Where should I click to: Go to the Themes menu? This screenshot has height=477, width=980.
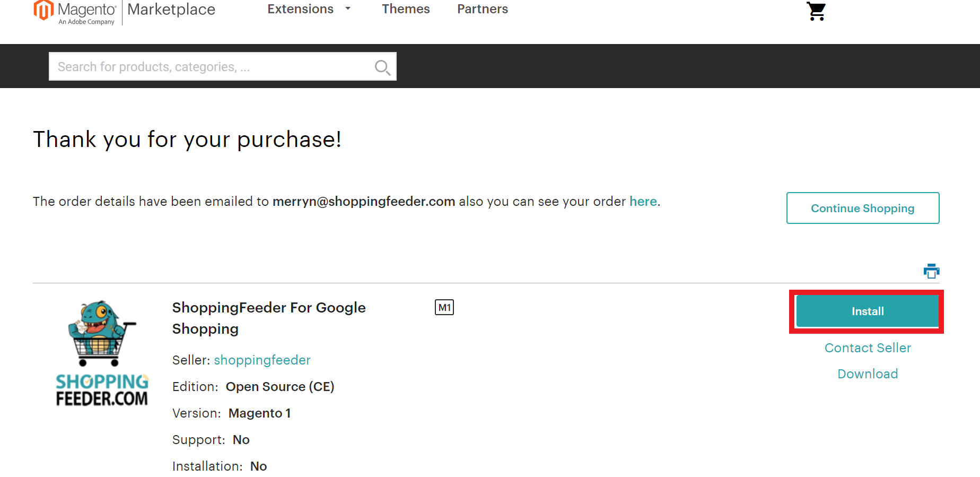(406, 9)
